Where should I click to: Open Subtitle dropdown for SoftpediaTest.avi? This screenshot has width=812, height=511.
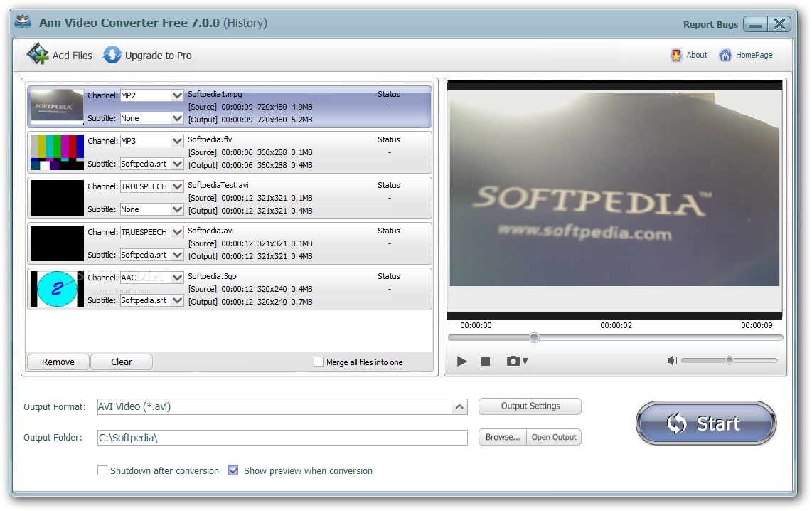pyautogui.click(x=177, y=209)
